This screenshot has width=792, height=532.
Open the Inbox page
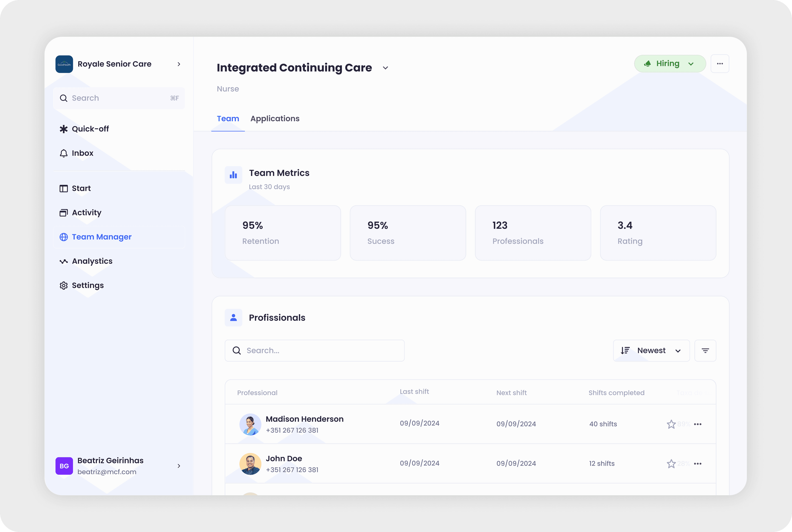tap(119, 153)
